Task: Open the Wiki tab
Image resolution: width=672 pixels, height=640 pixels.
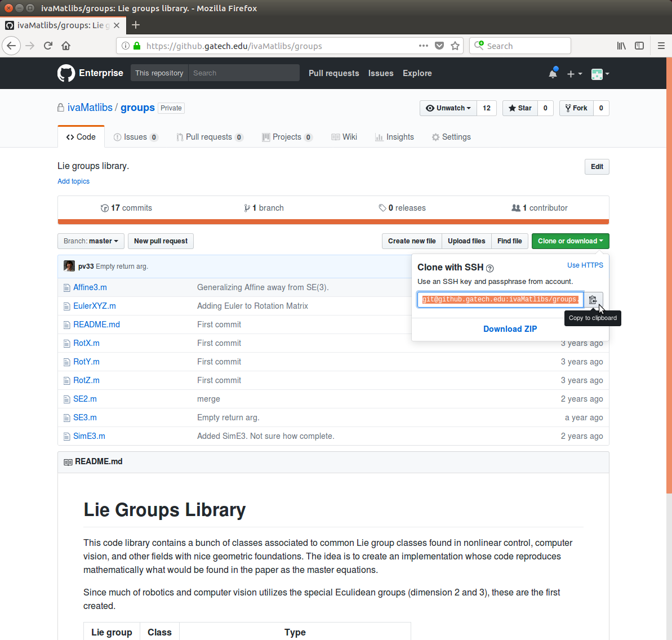Action: (344, 137)
